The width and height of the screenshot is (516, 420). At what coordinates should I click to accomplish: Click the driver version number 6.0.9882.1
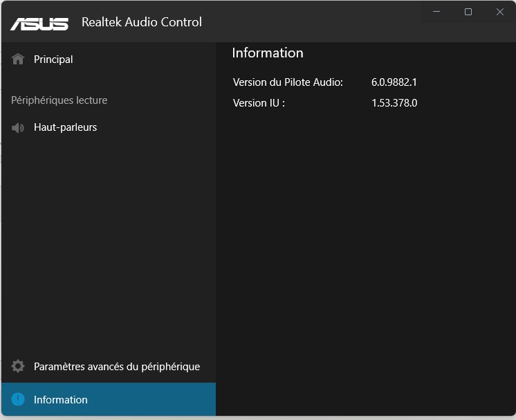[x=394, y=82]
